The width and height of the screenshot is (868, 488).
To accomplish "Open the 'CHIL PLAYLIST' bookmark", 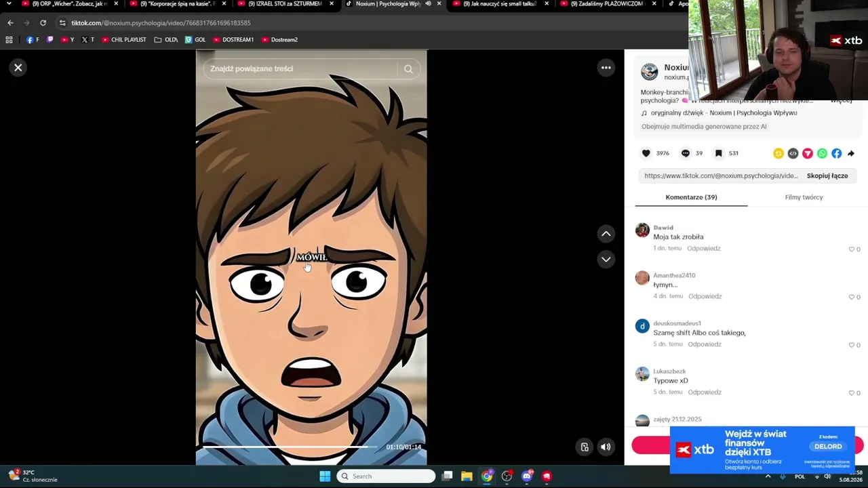I will (124, 40).
